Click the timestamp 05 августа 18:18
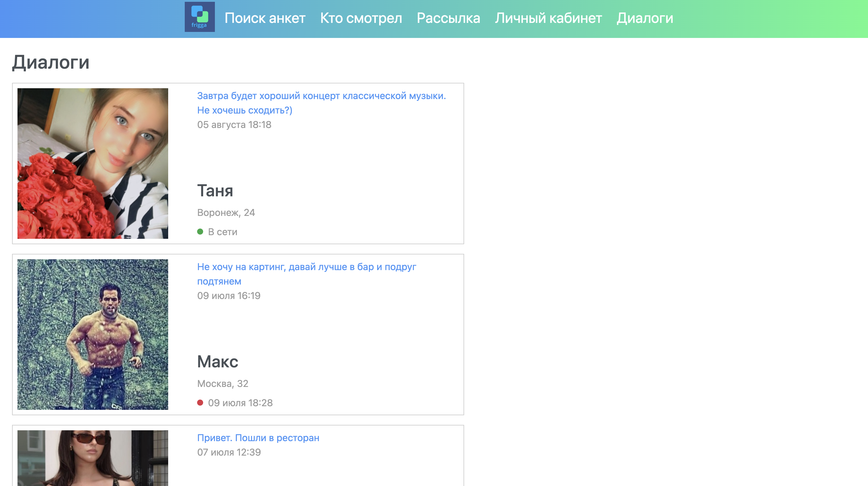 tap(234, 125)
